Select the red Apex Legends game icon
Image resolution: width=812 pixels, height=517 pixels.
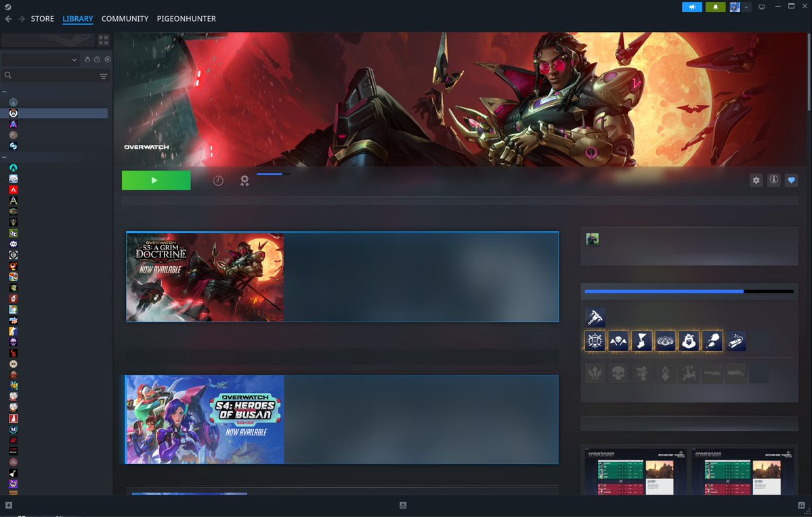[14, 190]
